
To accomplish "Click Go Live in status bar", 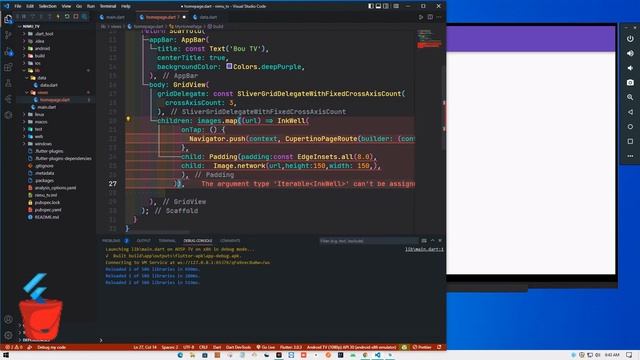I will click(x=266, y=347).
